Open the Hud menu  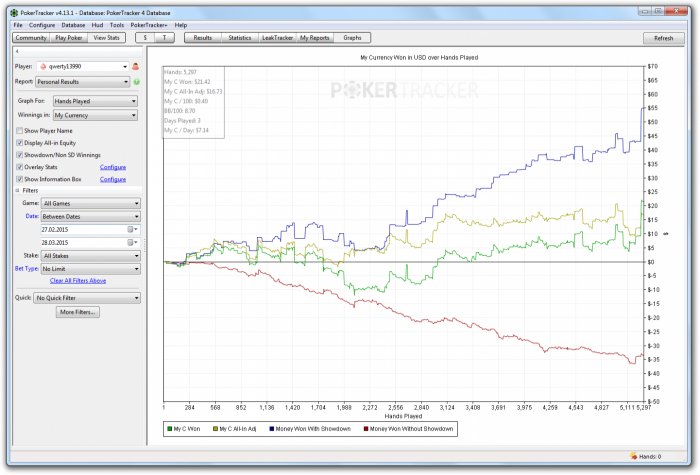(98, 24)
